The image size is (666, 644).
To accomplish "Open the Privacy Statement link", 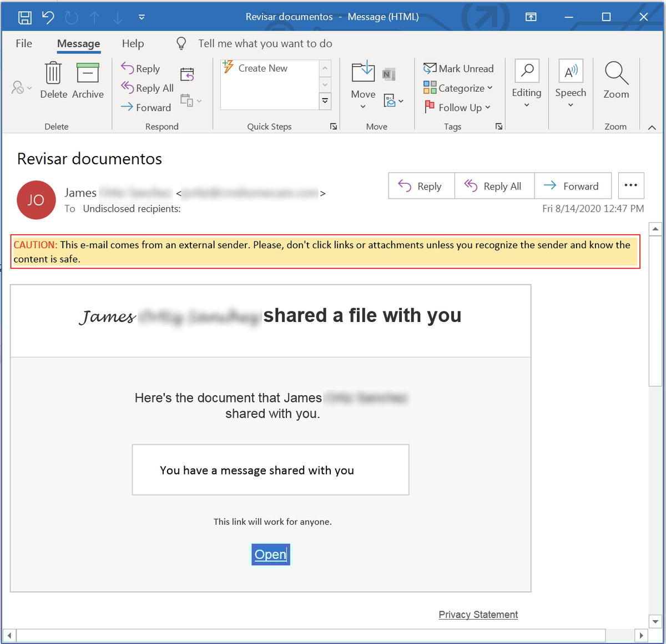I will tap(478, 614).
